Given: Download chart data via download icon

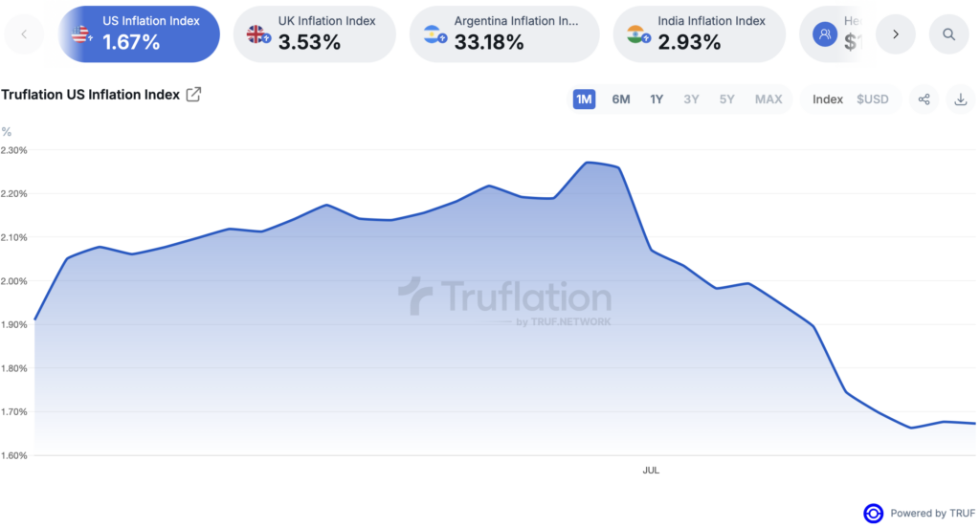Looking at the screenshot, I should click(x=961, y=99).
